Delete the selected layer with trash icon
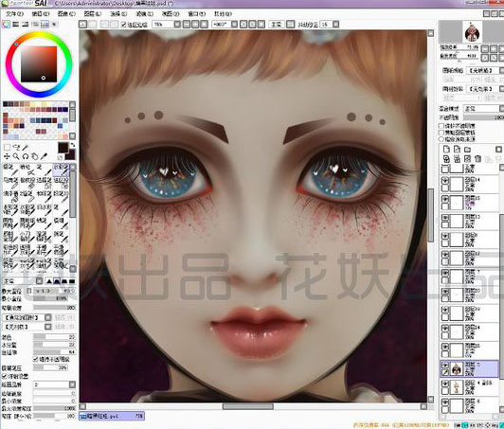 tap(478, 159)
